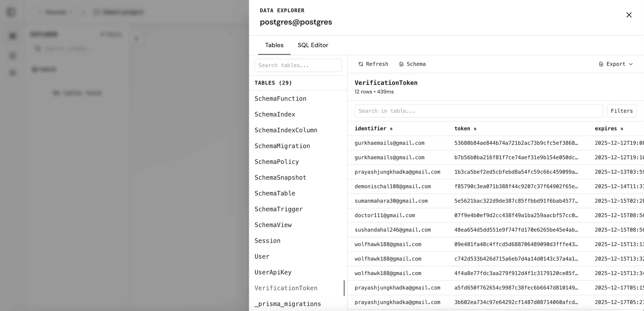Click the Search tables input
Image resolution: width=644 pixels, height=311 pixels.
click(x=298, y=65)
